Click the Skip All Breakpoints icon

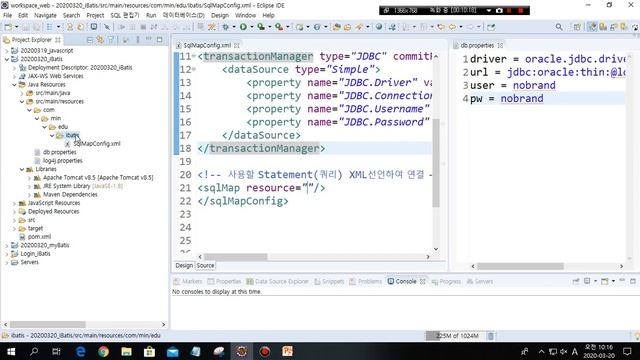coord(107,27)
